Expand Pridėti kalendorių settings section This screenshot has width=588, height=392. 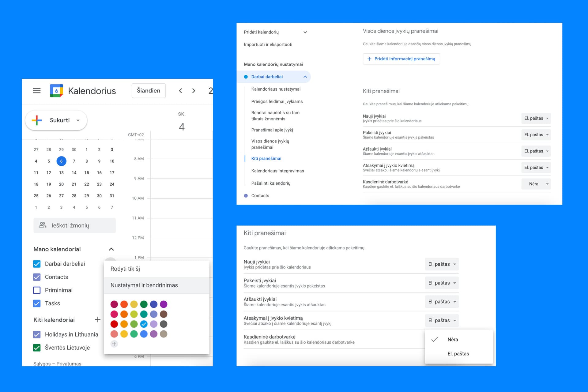(x=305, y=32)
